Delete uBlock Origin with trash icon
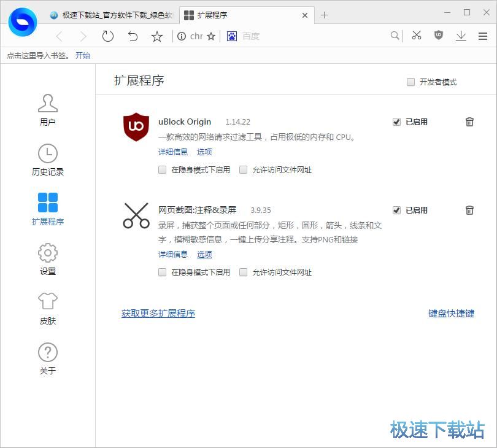Image resolution: width=497 pixels, height=448 pixels. pyautogui.click(x=469, y=122)
